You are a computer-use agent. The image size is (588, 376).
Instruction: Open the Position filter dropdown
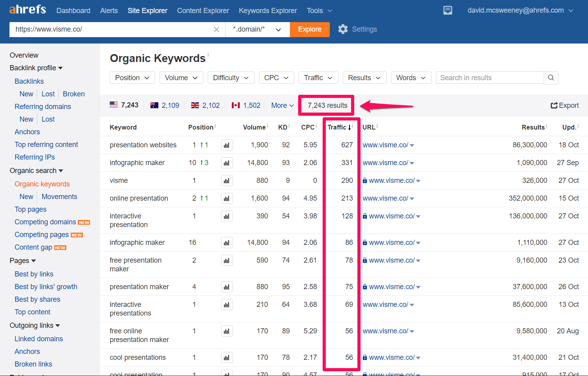(132, 78)
